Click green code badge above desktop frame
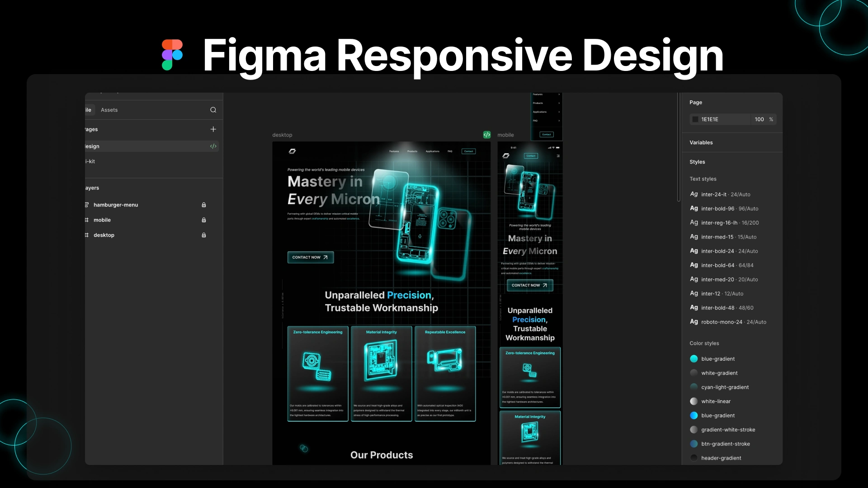 (486, 135)
